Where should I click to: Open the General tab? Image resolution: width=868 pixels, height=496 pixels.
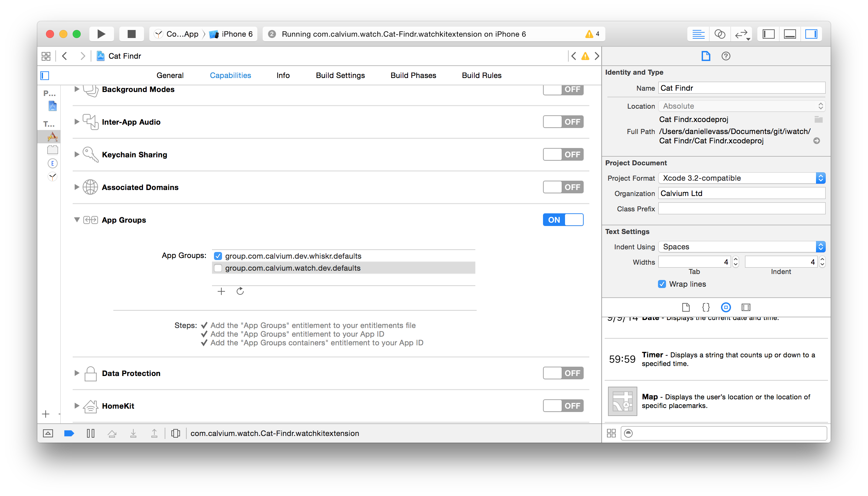(x=170, y=75)
